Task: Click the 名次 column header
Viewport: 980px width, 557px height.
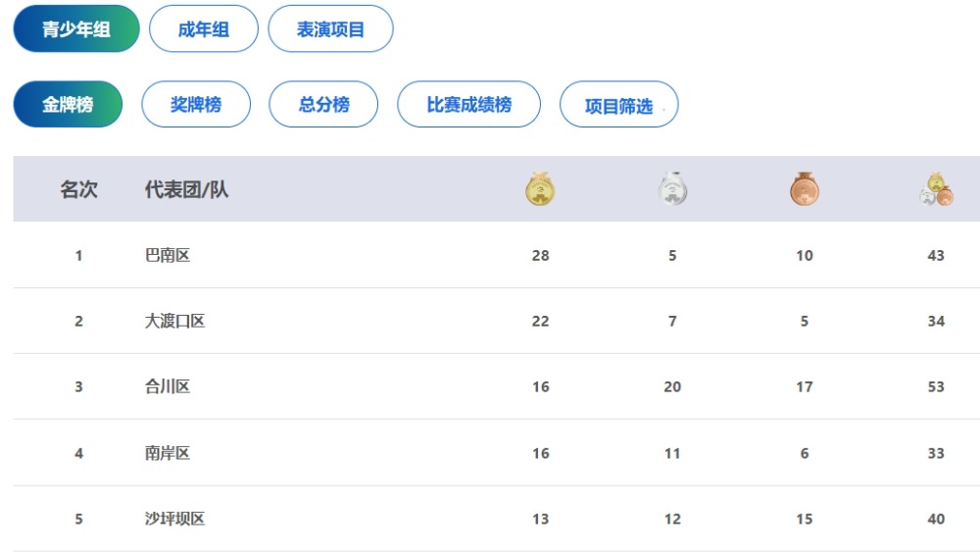Action: (x=78, y=189)
